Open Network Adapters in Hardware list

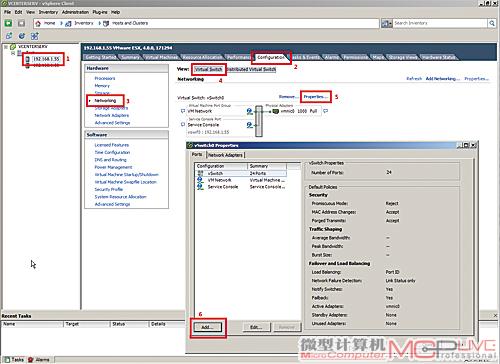pos(112,115)
